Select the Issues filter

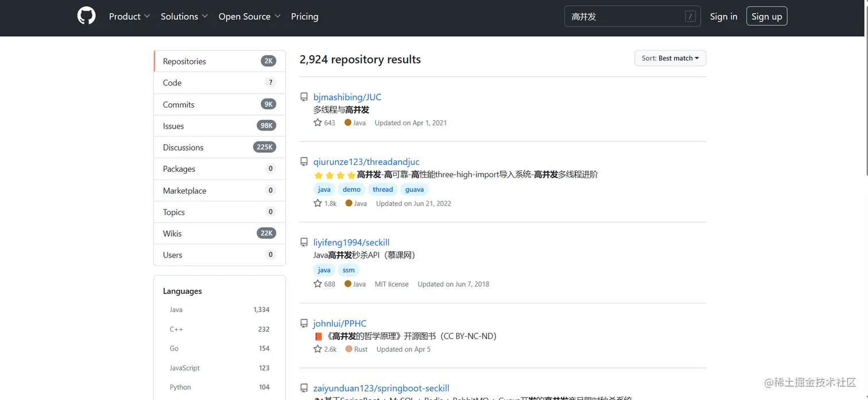coord(220,126)
